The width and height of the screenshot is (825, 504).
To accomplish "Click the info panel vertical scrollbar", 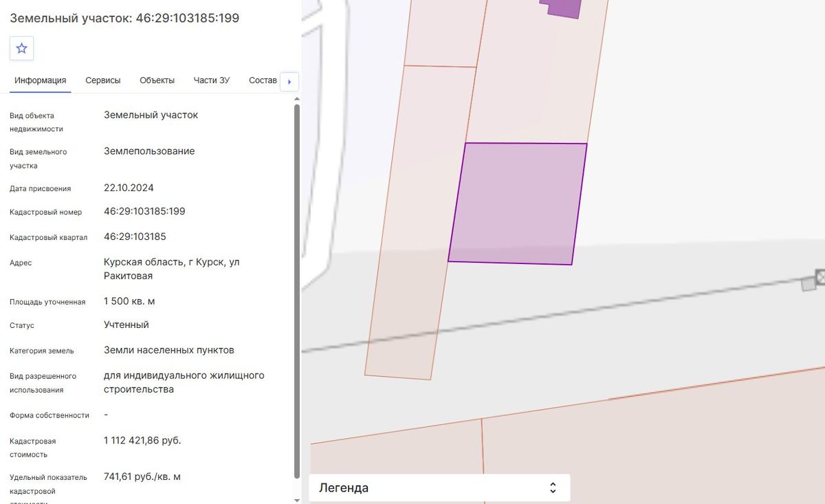I will [297, 291].
